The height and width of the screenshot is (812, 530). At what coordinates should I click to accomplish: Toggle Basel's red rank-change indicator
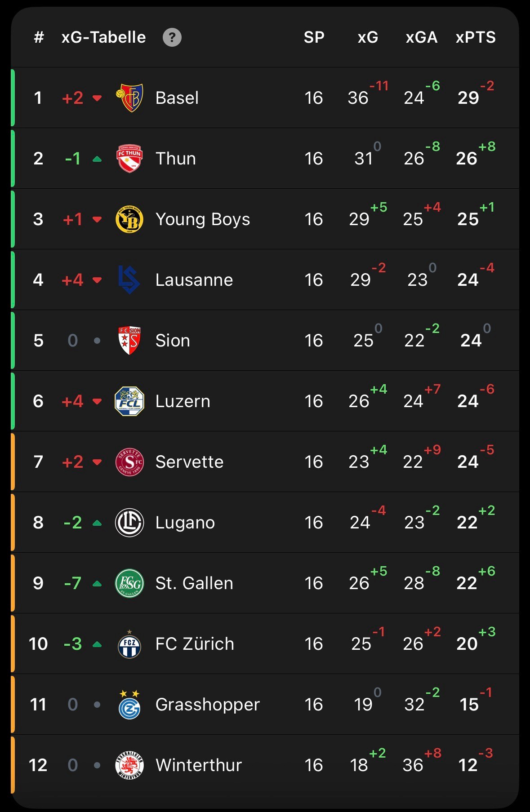pos(98,97)
